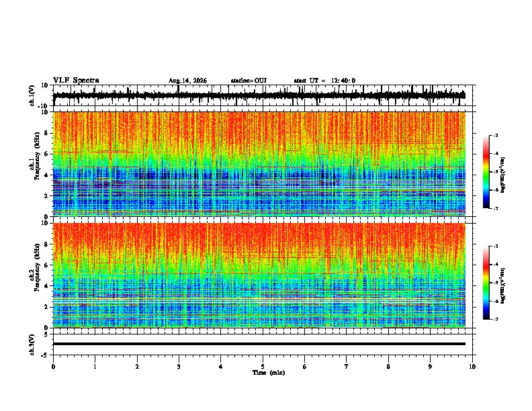Click the "Time (min)" axis label

(x=269, y=373)
